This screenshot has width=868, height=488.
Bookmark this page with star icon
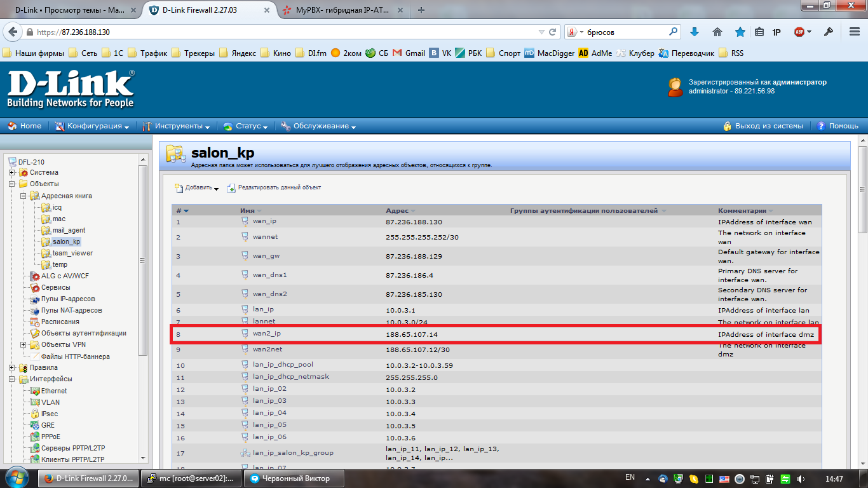740,32
